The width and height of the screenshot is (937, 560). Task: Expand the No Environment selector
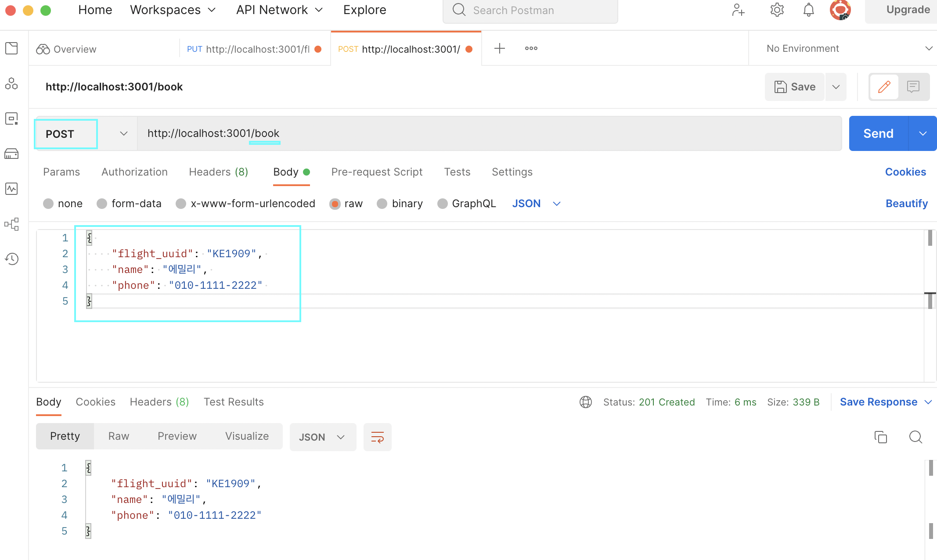(x=847, y=48)
